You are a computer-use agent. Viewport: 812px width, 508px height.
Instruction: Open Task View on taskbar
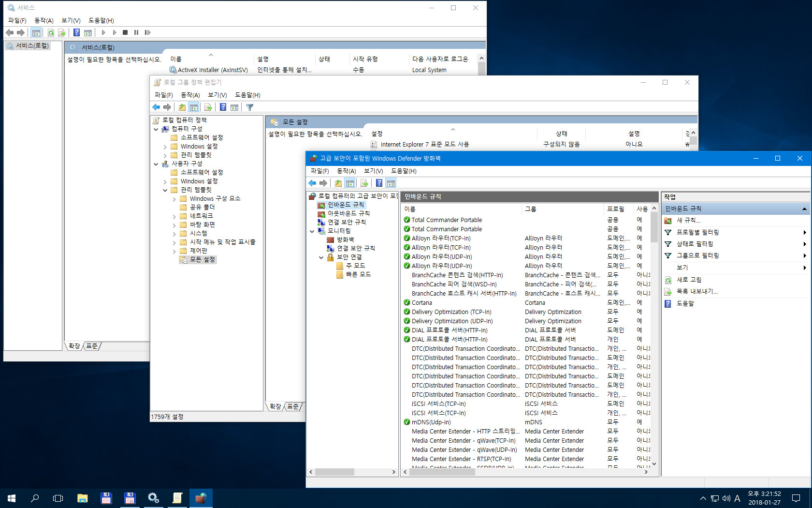pyautogui.click(x=58, y=498)
